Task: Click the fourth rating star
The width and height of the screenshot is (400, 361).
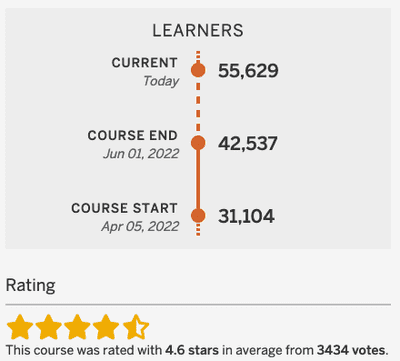Action: [106, 327]
